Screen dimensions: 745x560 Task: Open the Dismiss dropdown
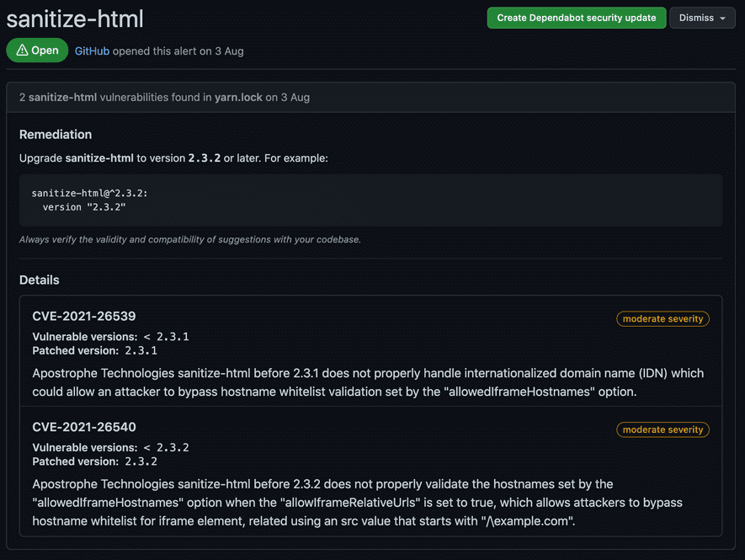[702, 17]
